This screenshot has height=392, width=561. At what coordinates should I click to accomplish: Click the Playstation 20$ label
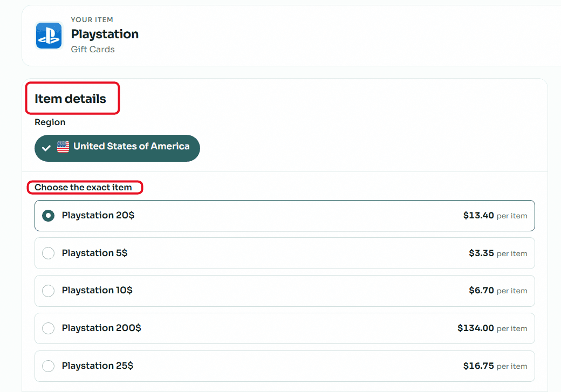point(98,215)
